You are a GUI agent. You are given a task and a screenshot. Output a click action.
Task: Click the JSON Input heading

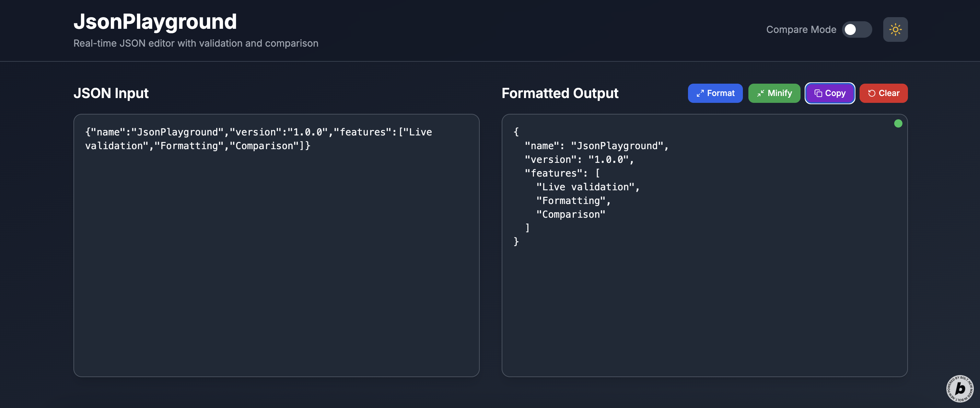111,93
